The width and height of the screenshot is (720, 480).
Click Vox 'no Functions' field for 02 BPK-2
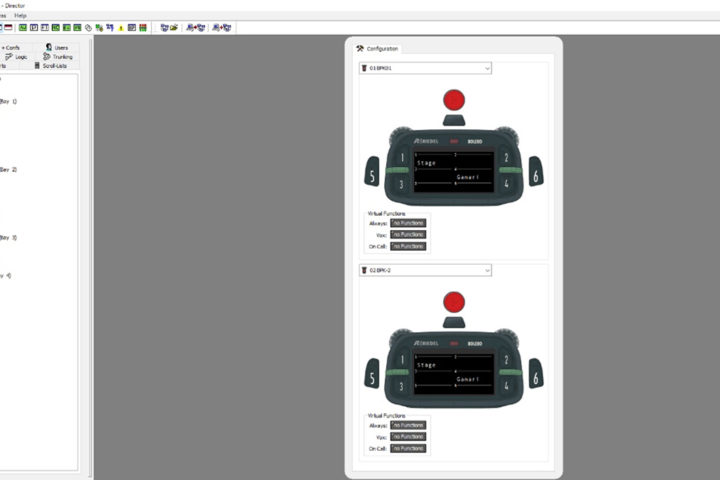coord(408,436)
